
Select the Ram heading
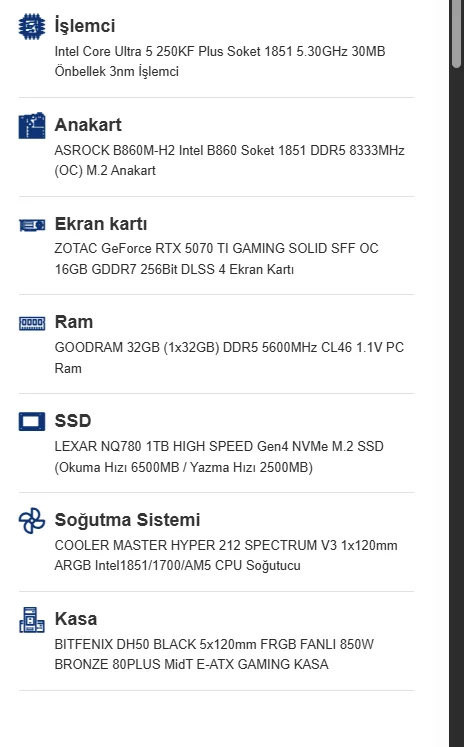tap(74, 322)
